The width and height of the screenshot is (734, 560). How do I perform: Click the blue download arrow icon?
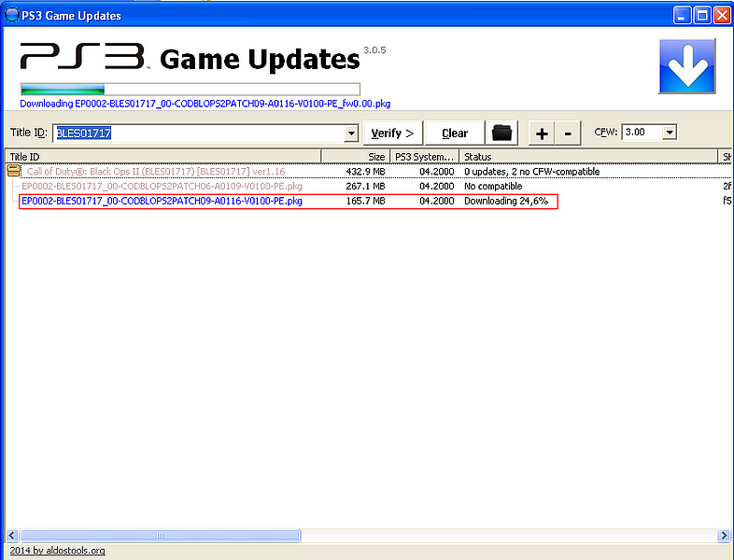686,66
